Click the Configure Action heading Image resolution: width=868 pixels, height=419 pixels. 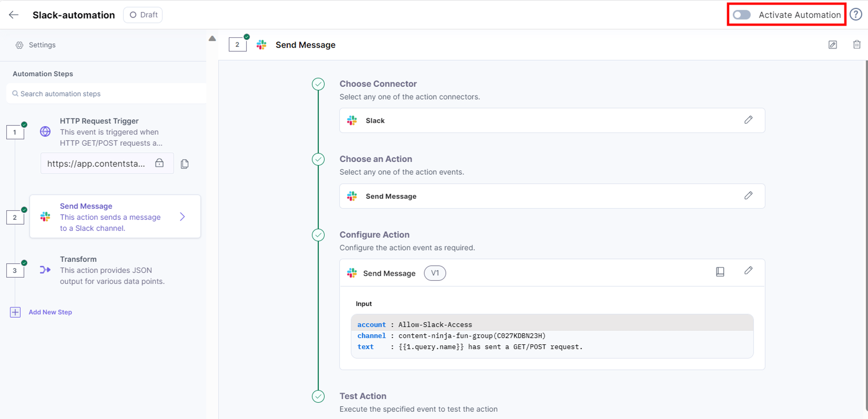click(374, 235)
